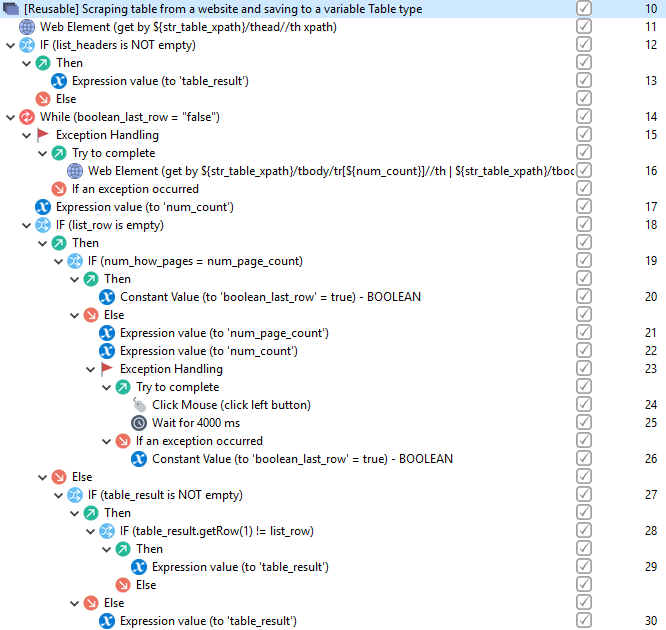The height and width of the screenshot is (630, 666).
Task: Click the Else icon under line 13
Action: (42, 99)
